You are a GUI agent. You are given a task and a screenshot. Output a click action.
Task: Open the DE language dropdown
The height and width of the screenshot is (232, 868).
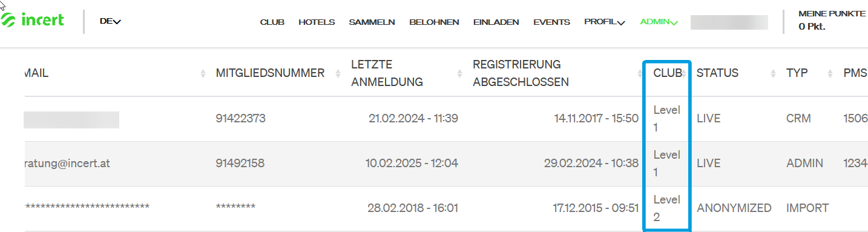point(110,21)
